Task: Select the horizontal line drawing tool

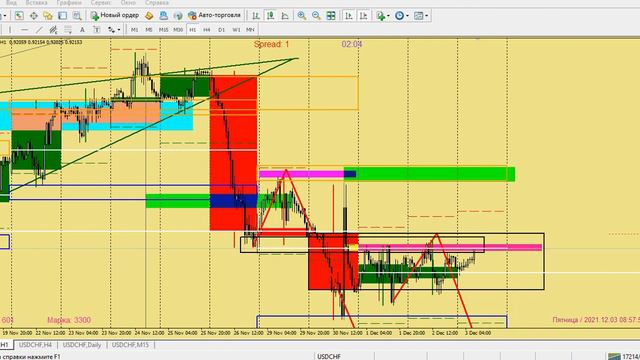Action: point(24,30)
